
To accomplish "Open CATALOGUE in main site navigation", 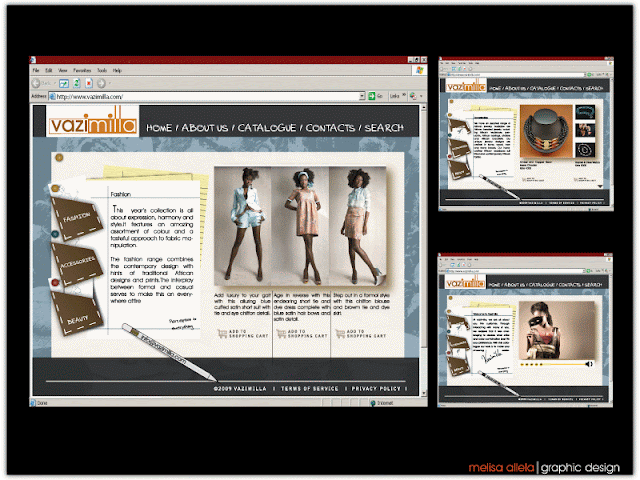I will point(267,128).
